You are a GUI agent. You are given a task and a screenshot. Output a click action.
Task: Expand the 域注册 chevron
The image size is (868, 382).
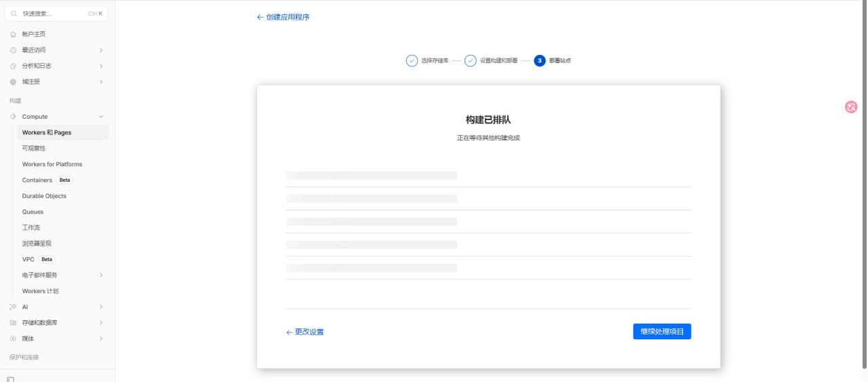101,82
